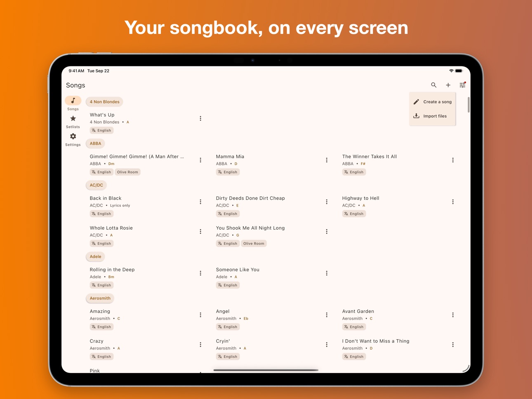Show the overflow menu for Whole Lotta Rosie

point(200,232)
